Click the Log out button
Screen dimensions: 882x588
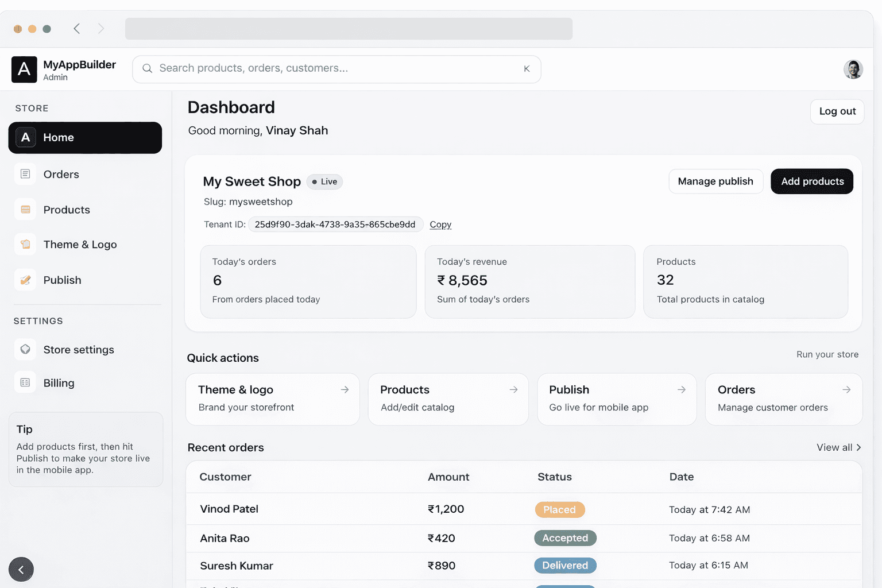[837, 111]
